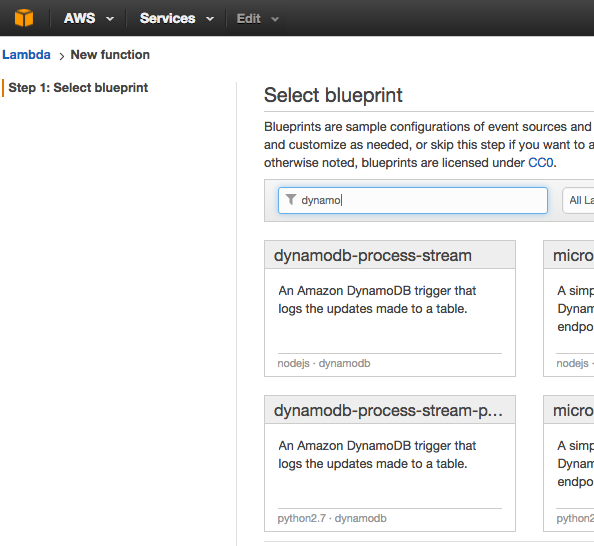Click description in the python2.7 dynamodb card
Screen dimensions: 594x546
click(x=377, y=455)
